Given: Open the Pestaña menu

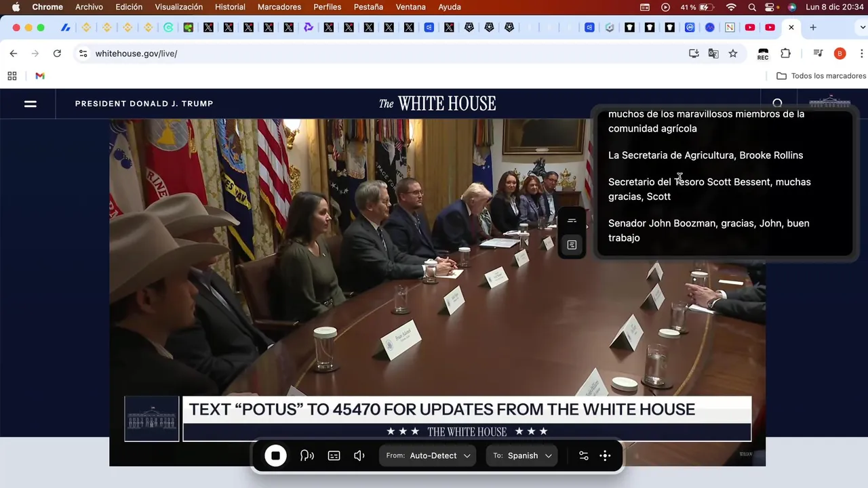Looking at the screenshot, I should point(368,7).
